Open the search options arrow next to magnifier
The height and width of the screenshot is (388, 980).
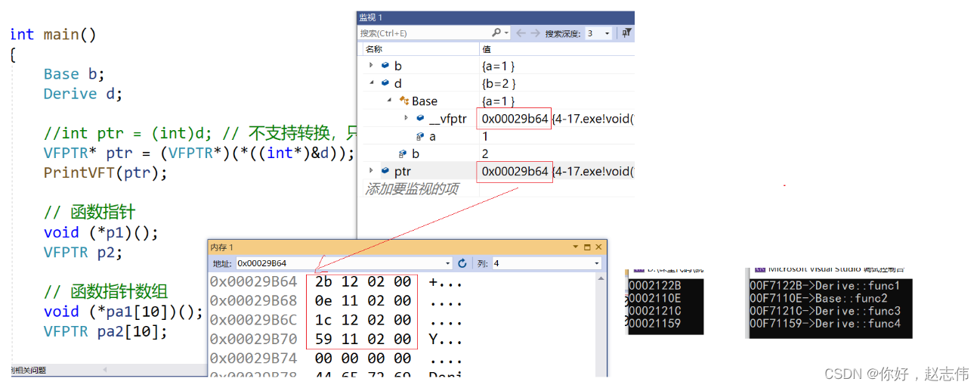(506, 33)
